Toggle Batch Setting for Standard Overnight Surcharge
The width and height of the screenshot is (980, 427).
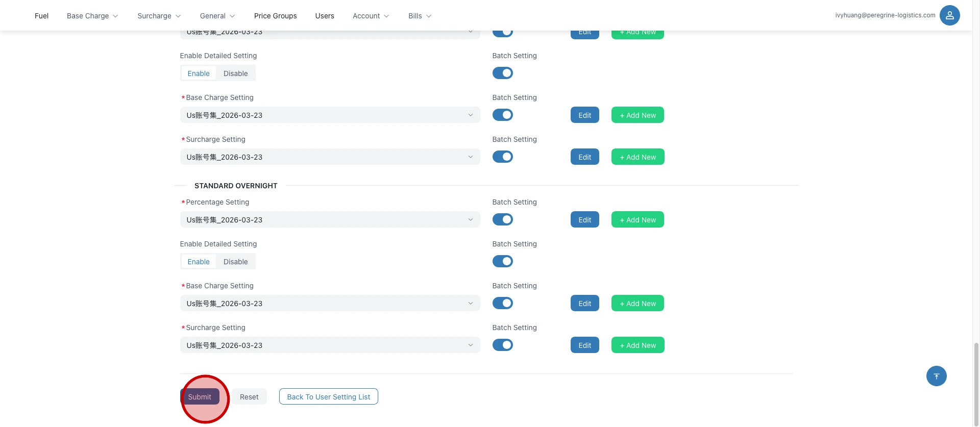click(502, 345)
